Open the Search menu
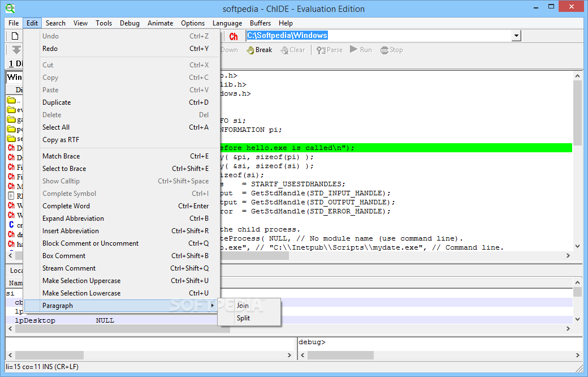This screenshot has width=588, height=377. (55, 23)
